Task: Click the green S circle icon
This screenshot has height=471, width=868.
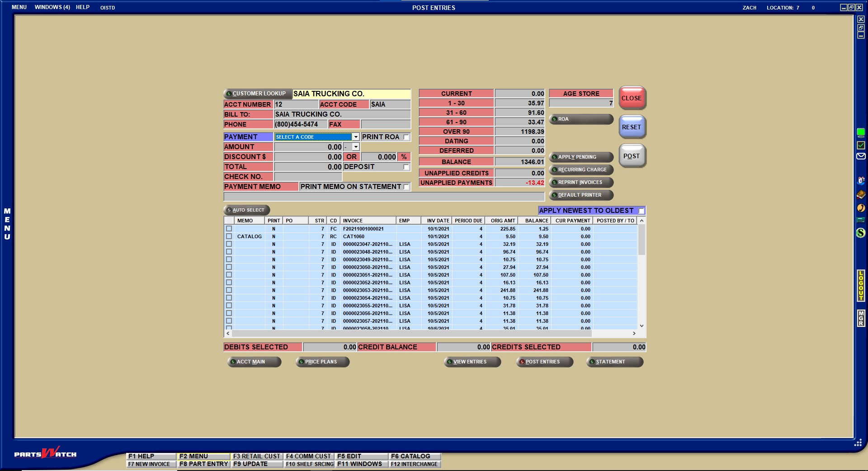Action: coord(861,233)
